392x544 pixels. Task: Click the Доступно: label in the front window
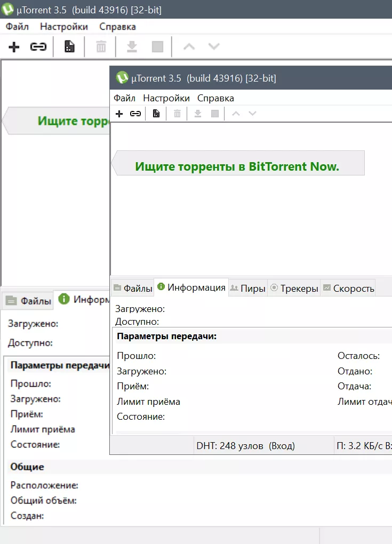coord(137,322)
